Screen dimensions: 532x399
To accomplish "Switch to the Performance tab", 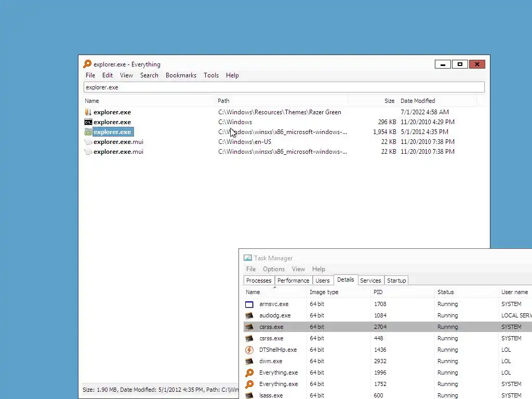I will (x=294, y=281).
